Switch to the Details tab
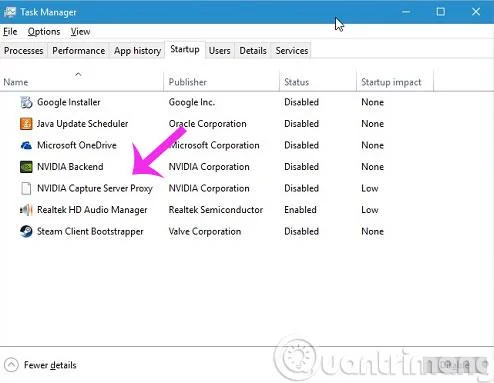 [x=253, y=51]
